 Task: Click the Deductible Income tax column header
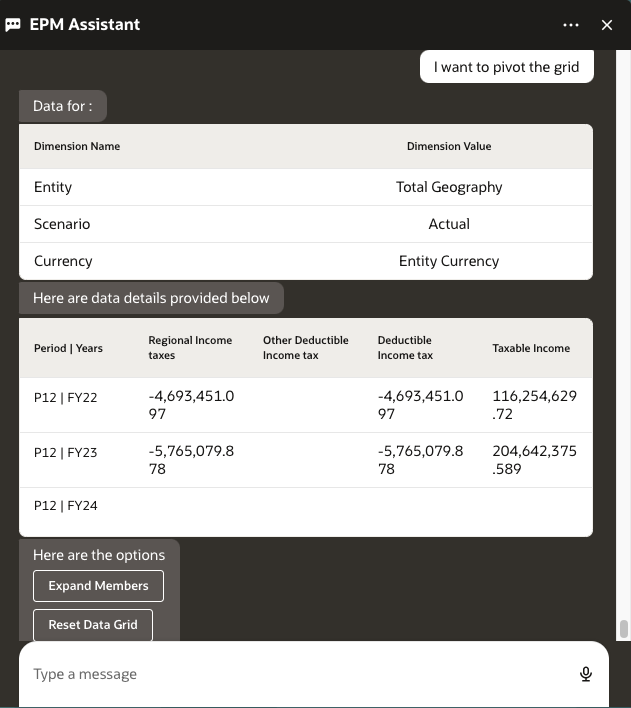(405, 348)
